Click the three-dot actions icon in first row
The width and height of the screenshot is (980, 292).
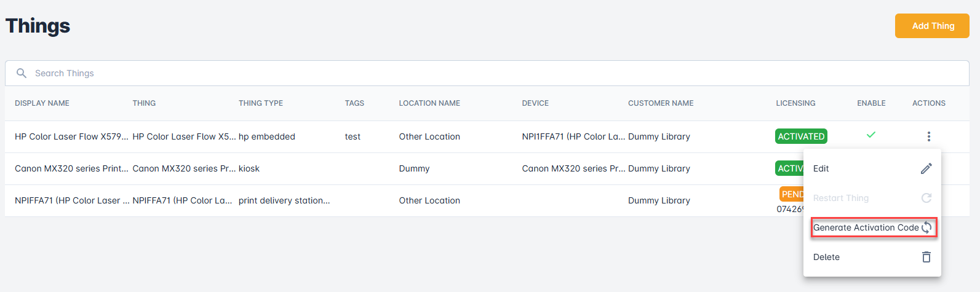pyautogui.click(x=928, y=136)
